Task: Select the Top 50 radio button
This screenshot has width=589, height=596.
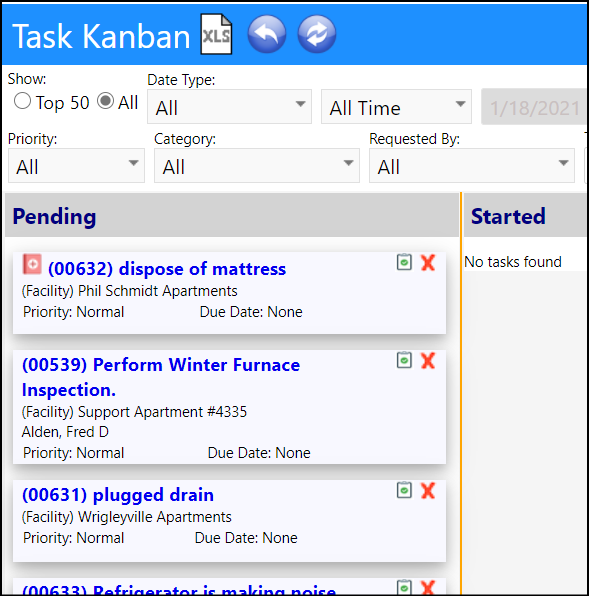Action: (x=22, y=101)
